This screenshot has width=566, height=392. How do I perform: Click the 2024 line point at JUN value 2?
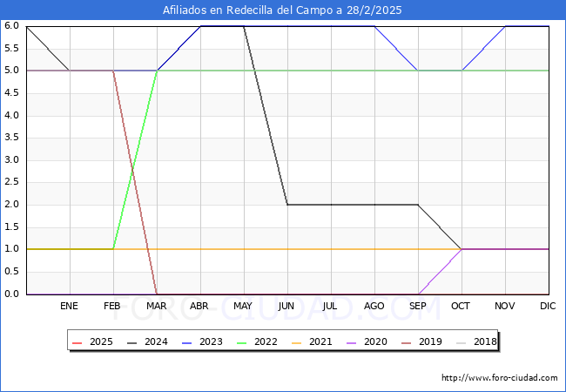287,205
